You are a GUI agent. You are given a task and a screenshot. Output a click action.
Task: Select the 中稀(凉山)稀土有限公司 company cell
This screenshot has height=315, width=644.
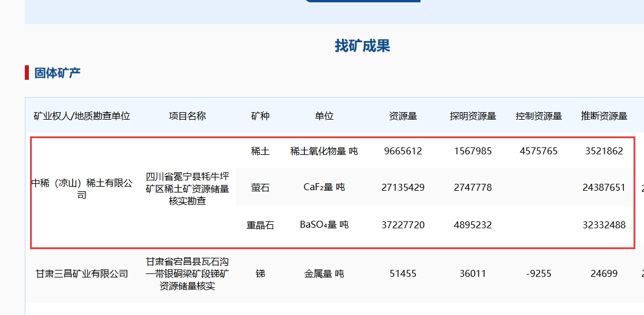click(82, 189)
